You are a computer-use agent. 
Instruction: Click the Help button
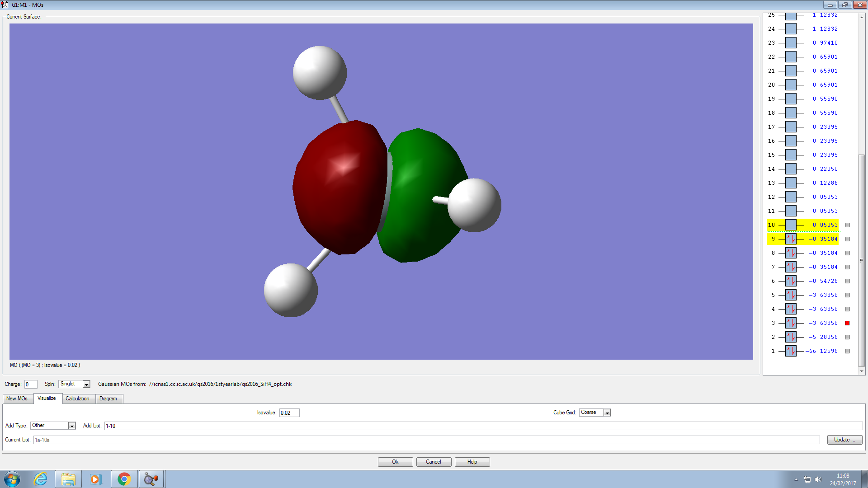[x=472, y=462]
